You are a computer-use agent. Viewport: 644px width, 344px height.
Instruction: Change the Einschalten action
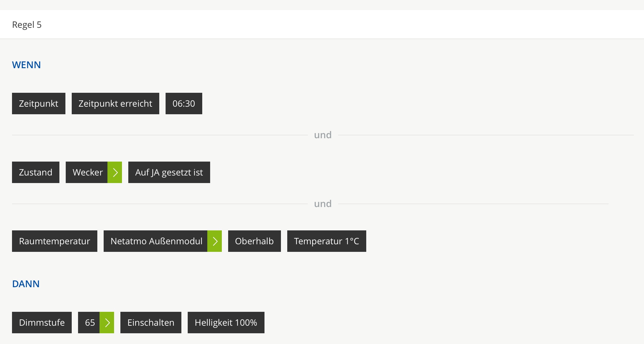pyautogui.click(x=151, y=323)
